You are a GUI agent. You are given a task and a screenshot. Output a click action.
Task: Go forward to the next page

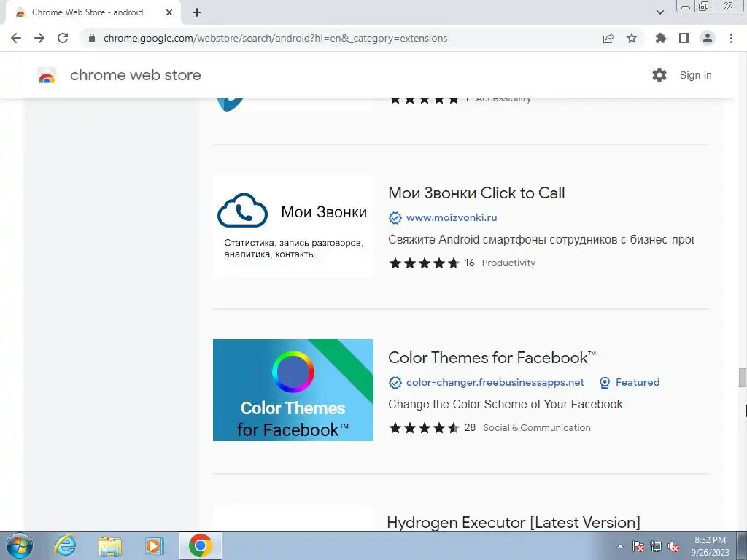[x=39, y=38]
